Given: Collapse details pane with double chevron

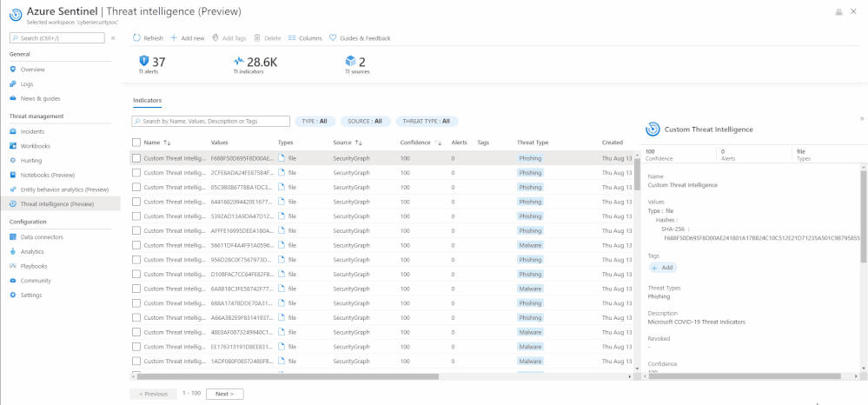Looking at the screenshot, I should [x=861, y=118].
